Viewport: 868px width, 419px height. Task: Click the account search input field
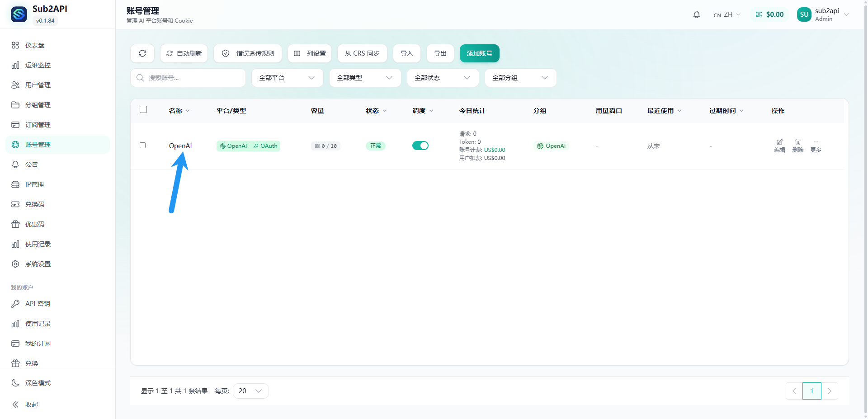[188, 77]
